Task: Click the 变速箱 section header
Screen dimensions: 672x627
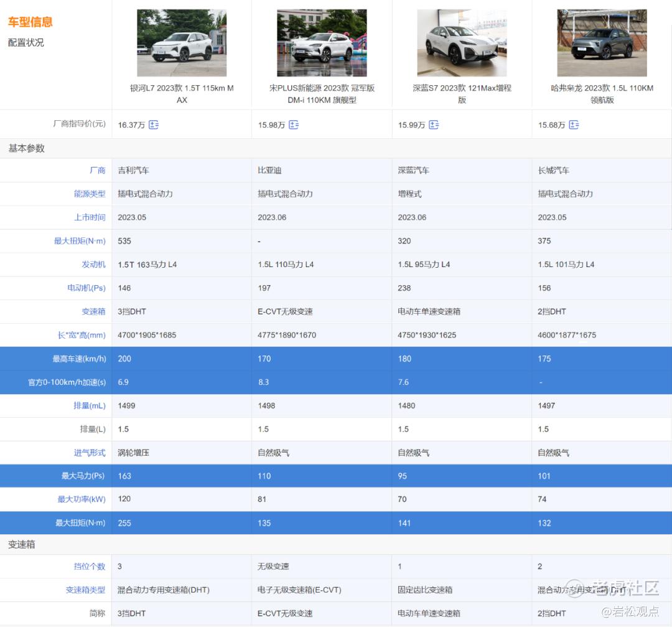Action: click(21, 545)
